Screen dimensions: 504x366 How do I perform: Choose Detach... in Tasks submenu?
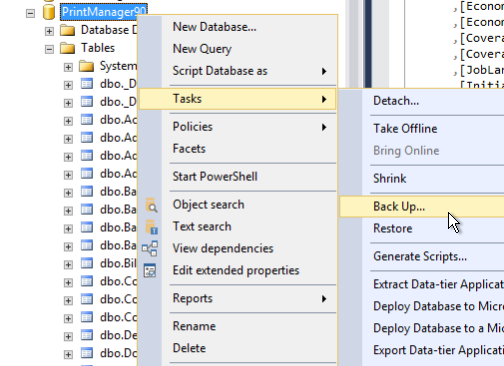coord(422,101)
